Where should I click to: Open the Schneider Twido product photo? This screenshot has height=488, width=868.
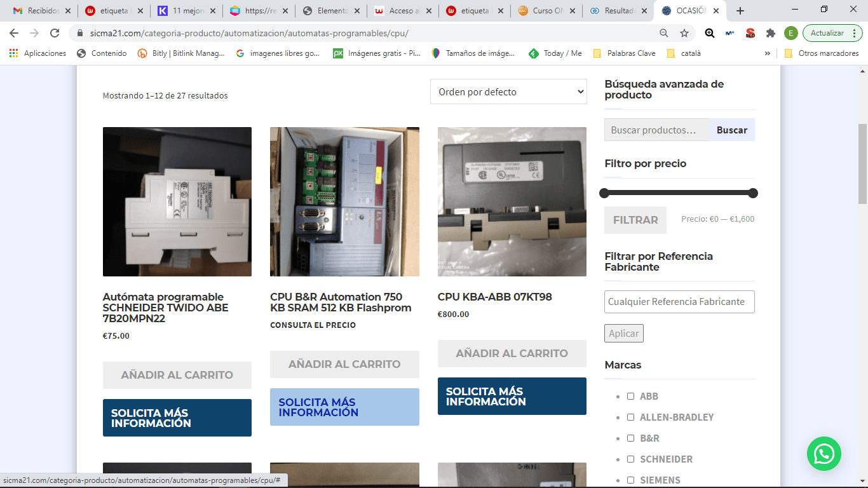(177, 201)
